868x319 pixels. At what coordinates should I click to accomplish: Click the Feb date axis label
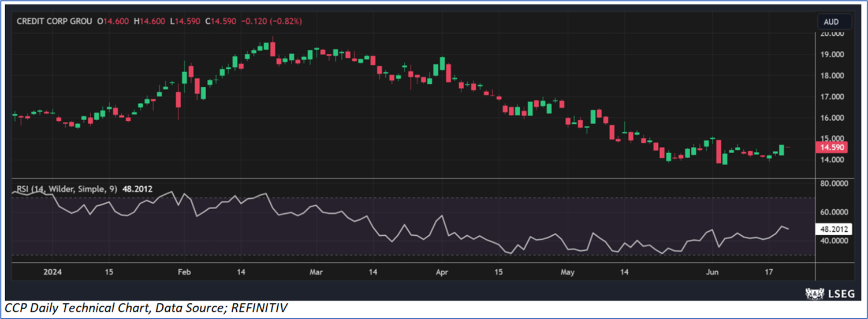pyautogui.click(x=185, y=272)
